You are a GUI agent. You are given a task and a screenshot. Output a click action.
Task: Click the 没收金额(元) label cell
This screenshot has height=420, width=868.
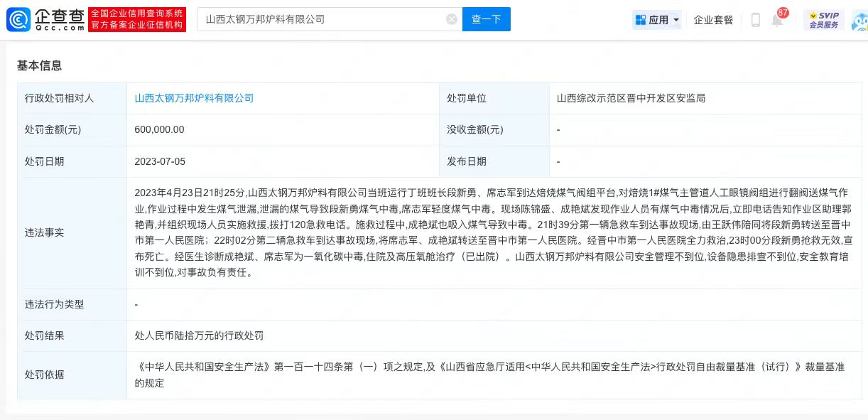pos(494,130)
